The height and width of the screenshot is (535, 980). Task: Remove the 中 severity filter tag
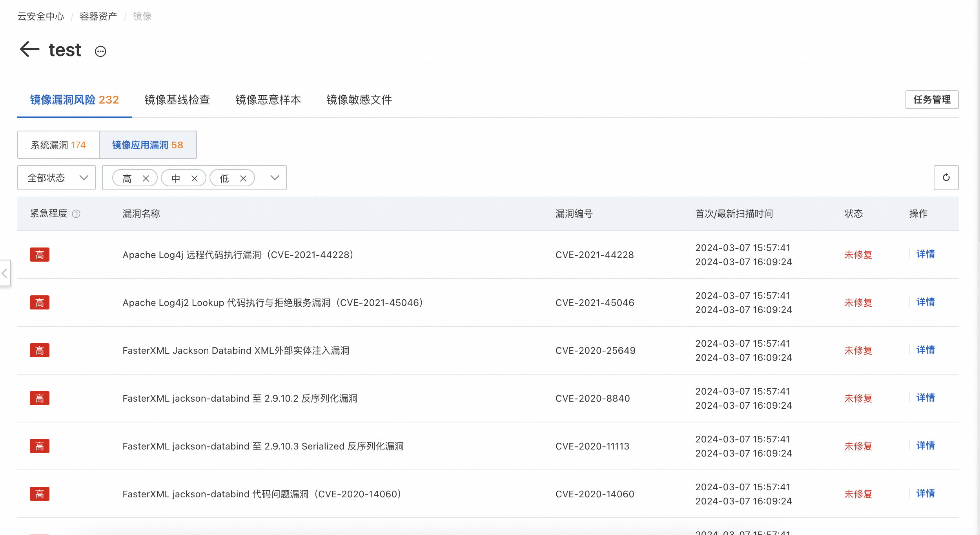[195, 178]
